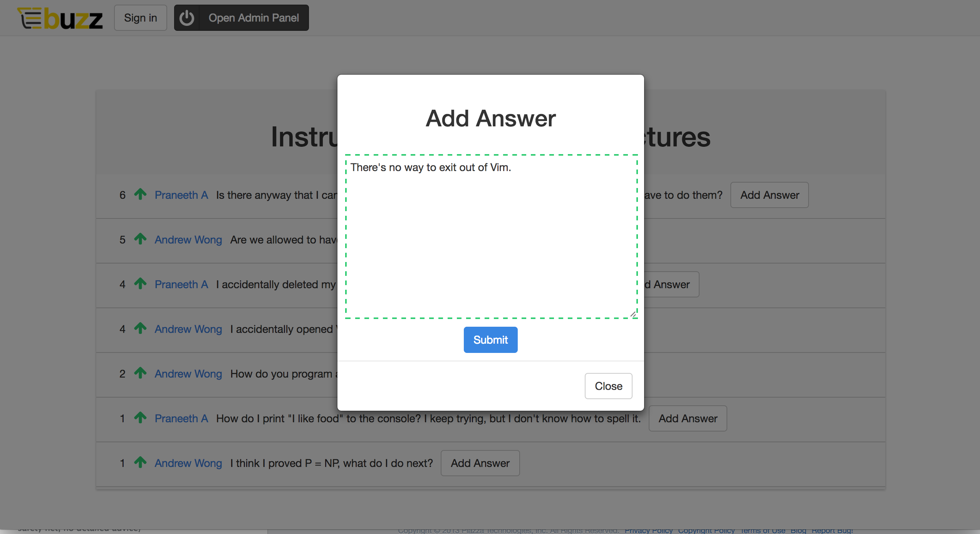Upvote the P = NP question
Screen dimensions: 980x534
click(140, 462)
